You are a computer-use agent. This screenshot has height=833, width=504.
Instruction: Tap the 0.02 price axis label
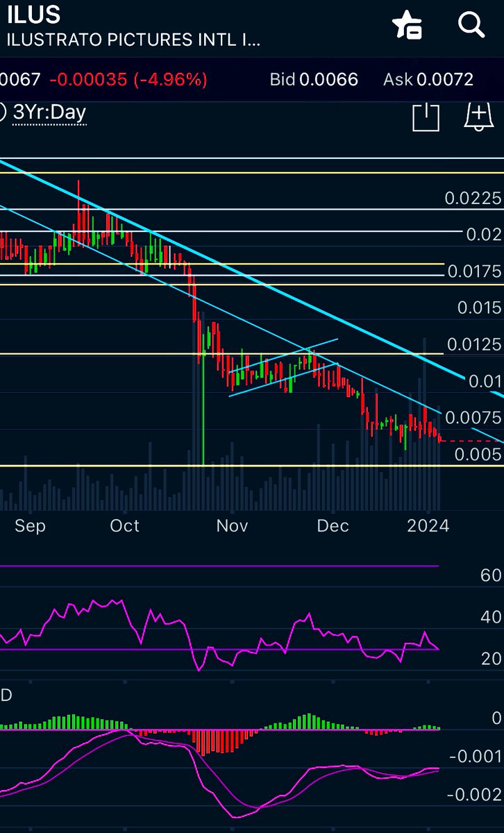coord(483,235)
